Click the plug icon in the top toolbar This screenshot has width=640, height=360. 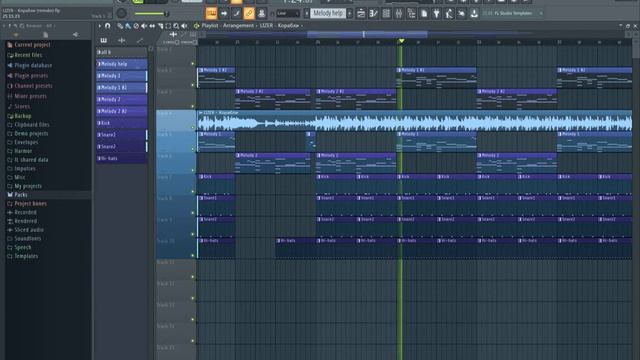(x=436, y=13)
